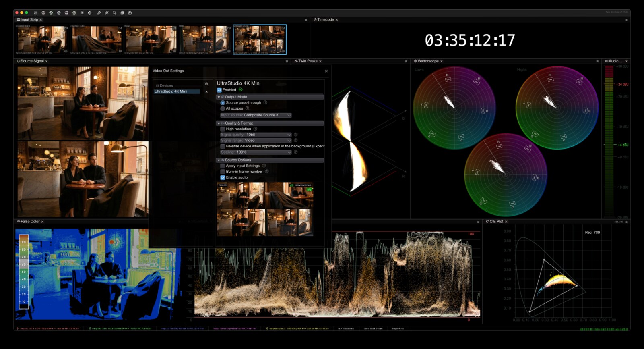Select the All scopes radio button
This screenshot has width=644, height=349.
223,108
